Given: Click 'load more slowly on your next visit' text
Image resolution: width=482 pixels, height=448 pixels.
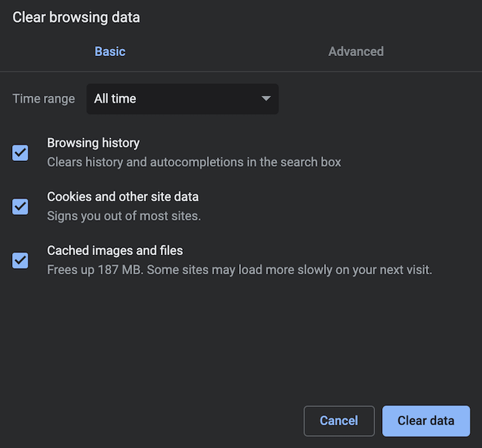Looking at the screenshot, I should pyautogui.click(x=339, y=270).
